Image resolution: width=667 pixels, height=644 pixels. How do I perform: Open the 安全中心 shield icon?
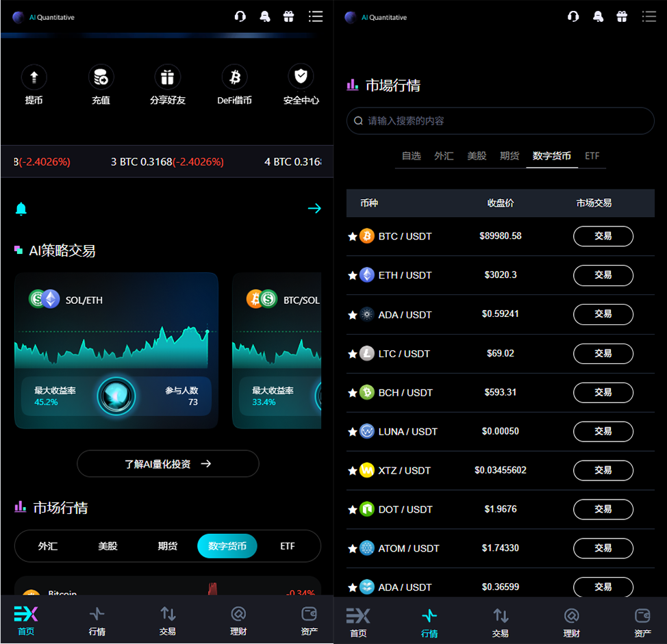(x=301, y=76)
